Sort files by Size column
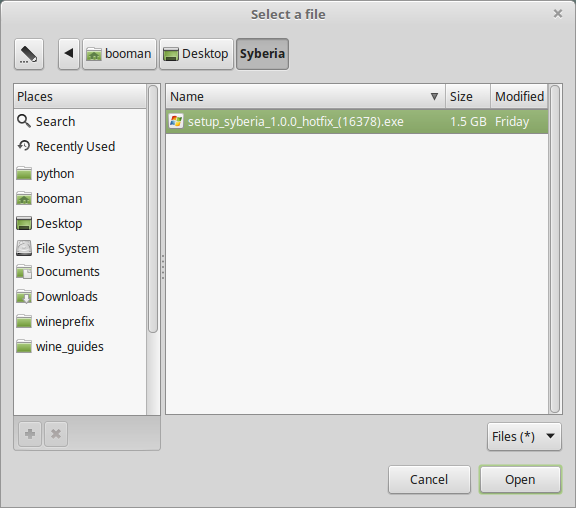The height and width of the screenshot is (508, 576). pos(468,97)
